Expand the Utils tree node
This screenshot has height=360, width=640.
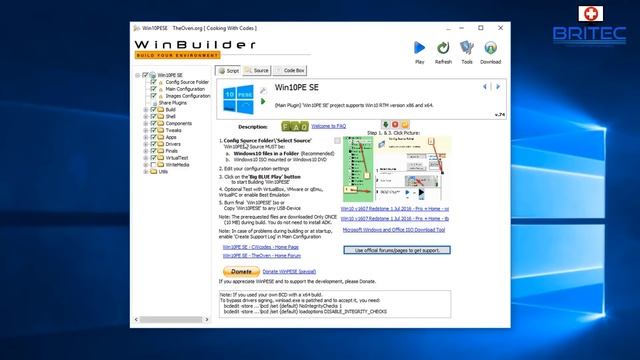146,172
